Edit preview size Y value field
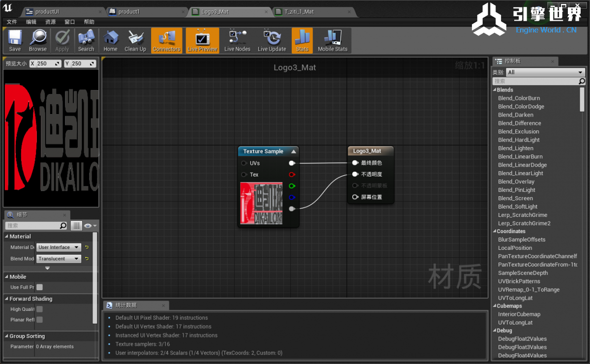The image size is (590, 364). [x=80, y=63]
